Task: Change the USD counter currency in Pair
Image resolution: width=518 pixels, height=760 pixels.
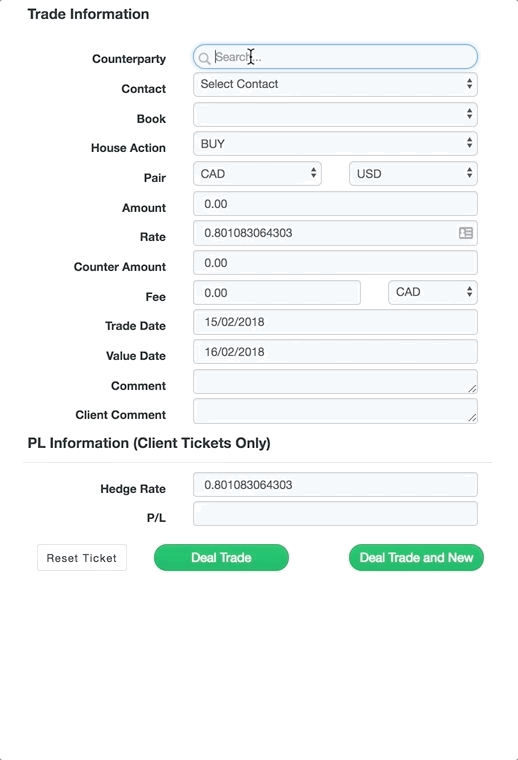Action: click(413, 174)
